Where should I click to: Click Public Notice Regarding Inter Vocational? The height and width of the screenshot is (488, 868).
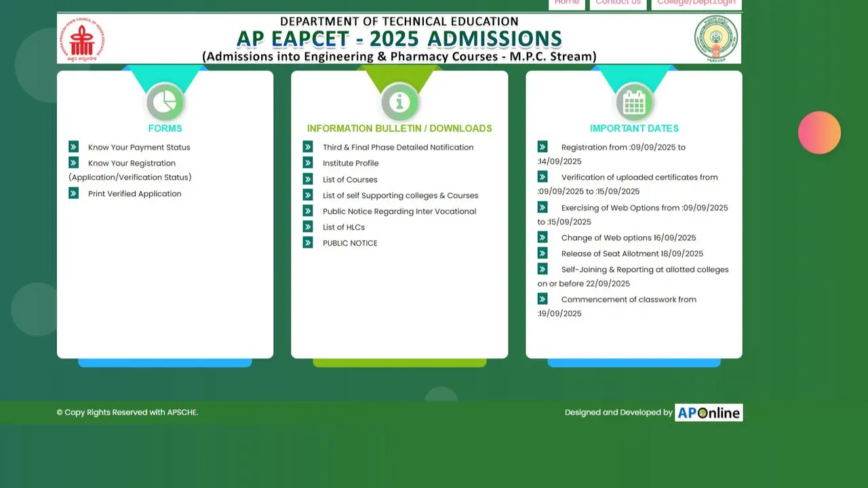pos(399,211)
